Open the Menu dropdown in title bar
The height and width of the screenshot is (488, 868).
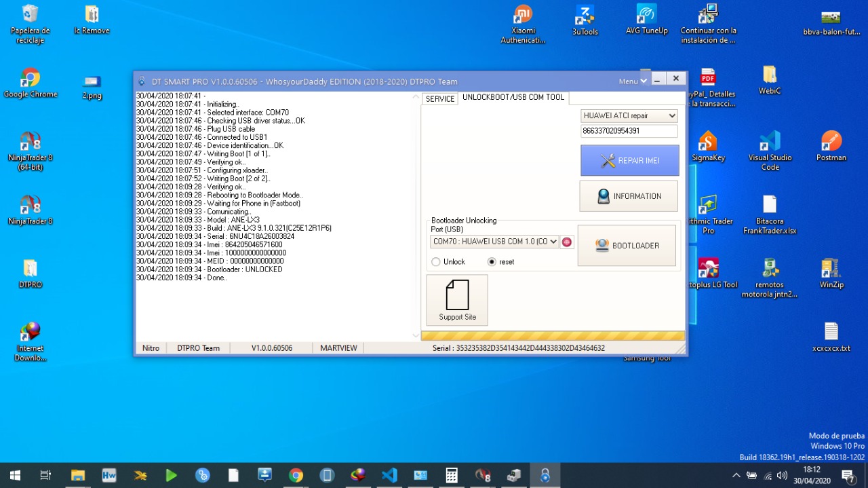point(633,81)
